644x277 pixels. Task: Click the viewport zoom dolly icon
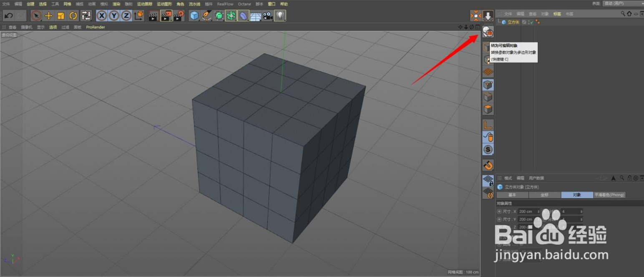[466, 27]
